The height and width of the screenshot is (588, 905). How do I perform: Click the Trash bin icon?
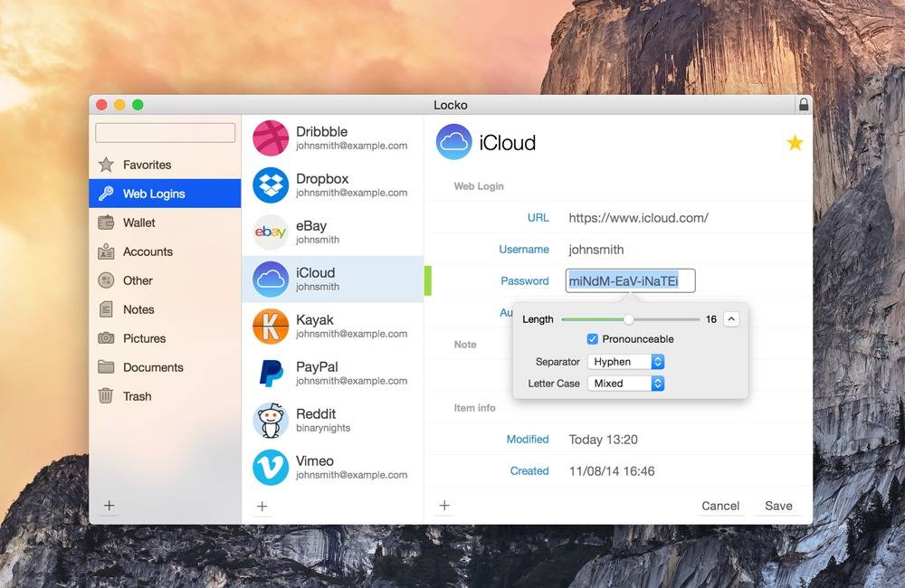pos(106,396)
